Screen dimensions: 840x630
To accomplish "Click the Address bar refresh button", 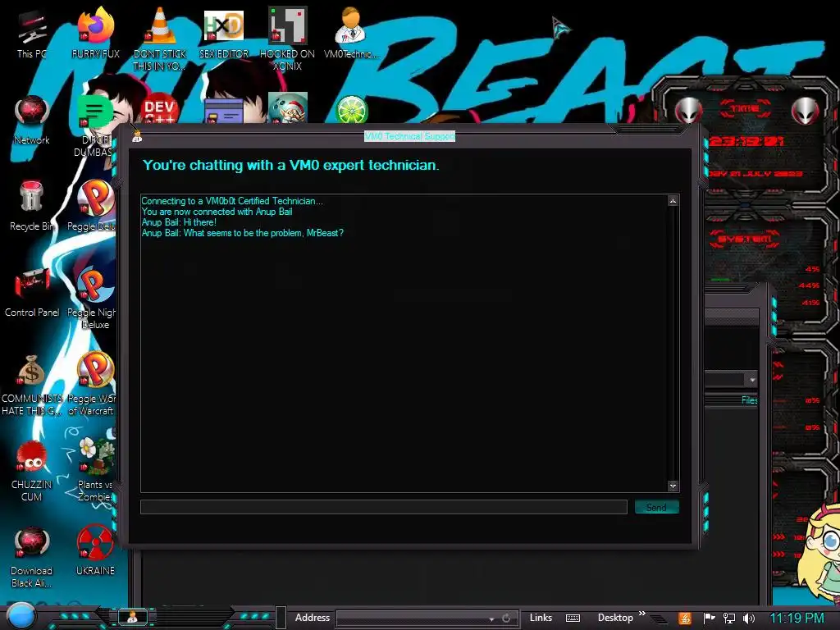I will [x=506, y=619].
